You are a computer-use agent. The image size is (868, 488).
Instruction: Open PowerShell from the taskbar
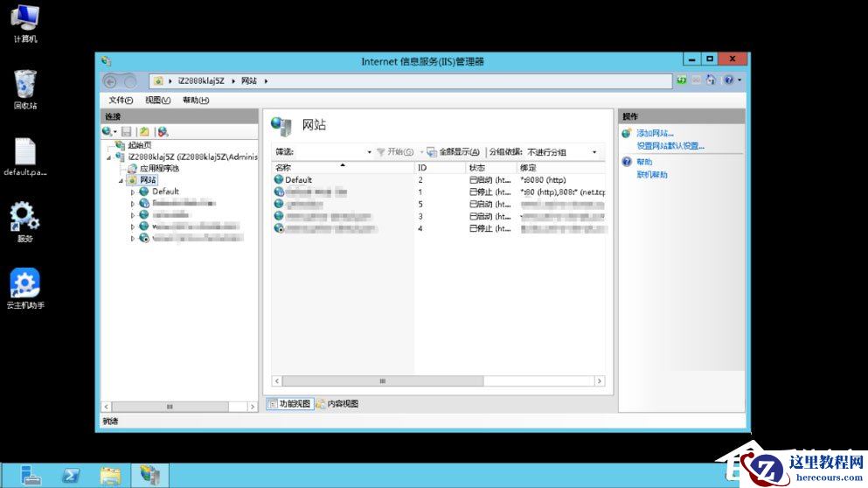pos(70,475)
